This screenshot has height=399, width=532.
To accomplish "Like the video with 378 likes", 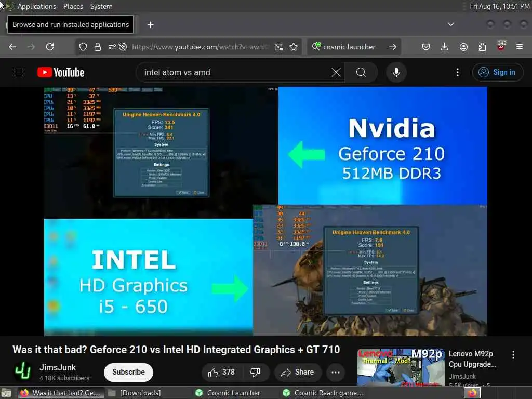I will [222, 372].
